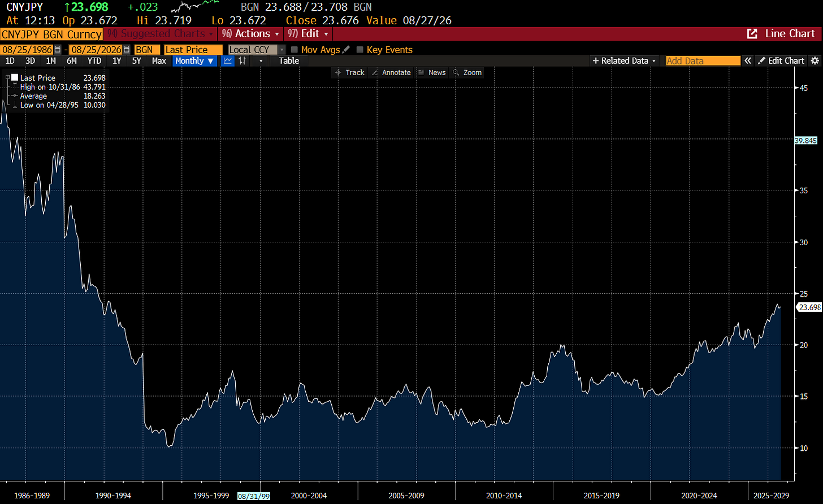Open the Monthly periodicity dropdown
The height and width of the screenshot is (504, 823).
[194, 60]
